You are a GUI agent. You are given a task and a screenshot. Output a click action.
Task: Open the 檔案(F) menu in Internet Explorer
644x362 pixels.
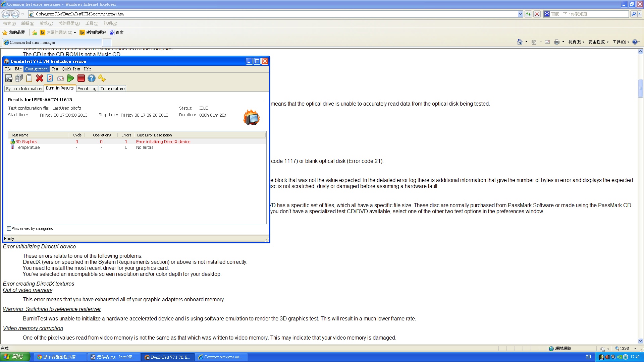(9, 23)
